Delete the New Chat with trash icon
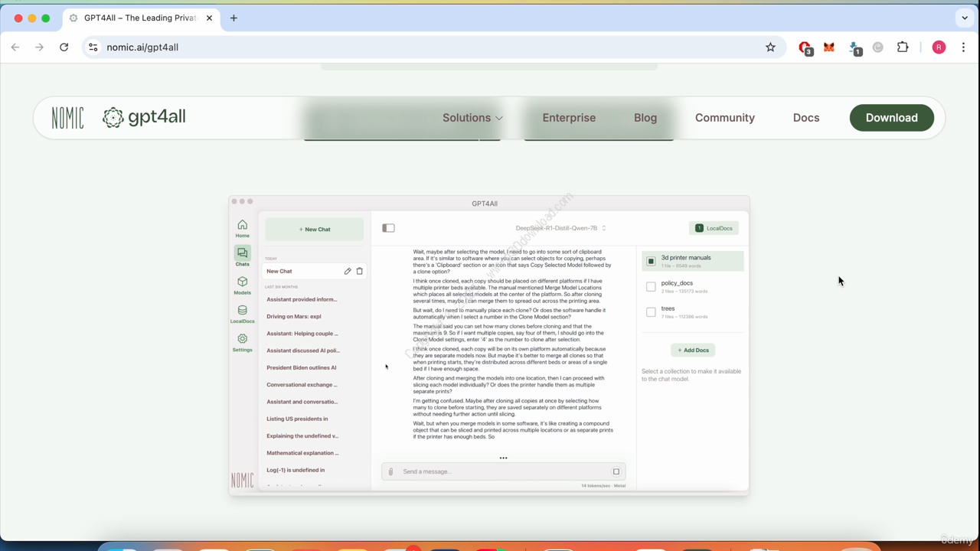The width and height of the screenshot is (980, 551). (360, 271)
